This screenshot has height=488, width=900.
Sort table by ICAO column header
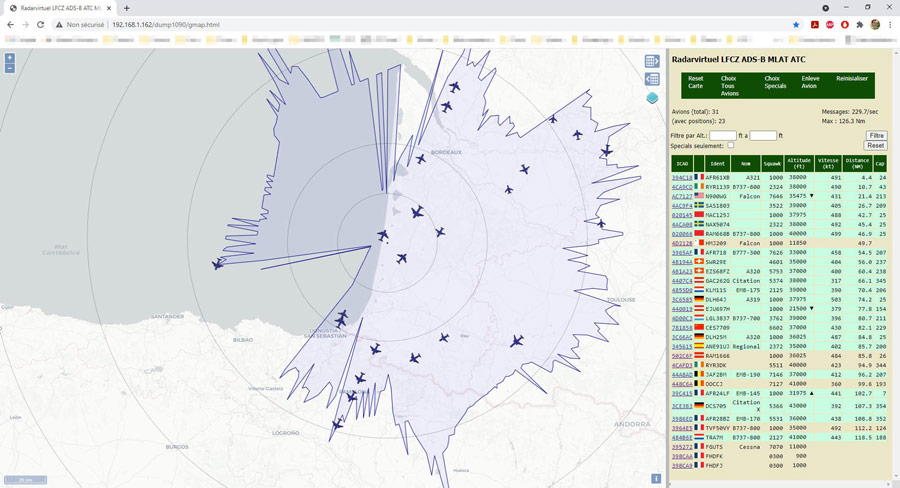pos(682,164)
